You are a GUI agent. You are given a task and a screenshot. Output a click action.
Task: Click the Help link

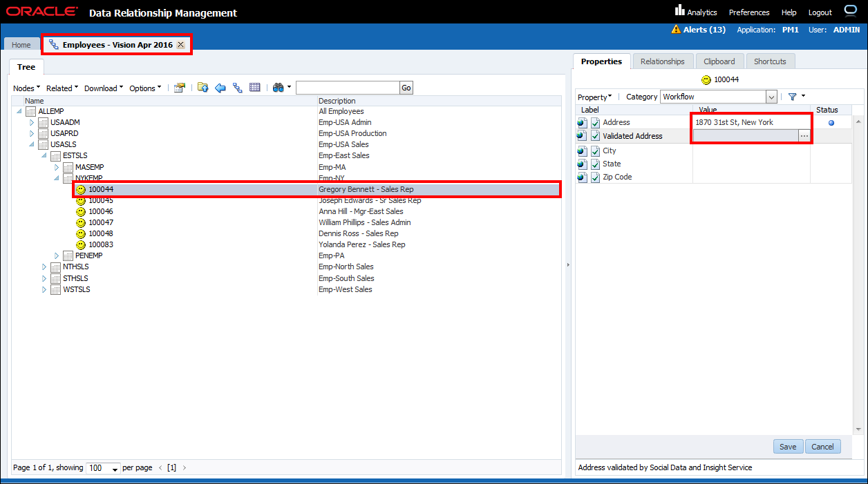(x=789, y=12)
